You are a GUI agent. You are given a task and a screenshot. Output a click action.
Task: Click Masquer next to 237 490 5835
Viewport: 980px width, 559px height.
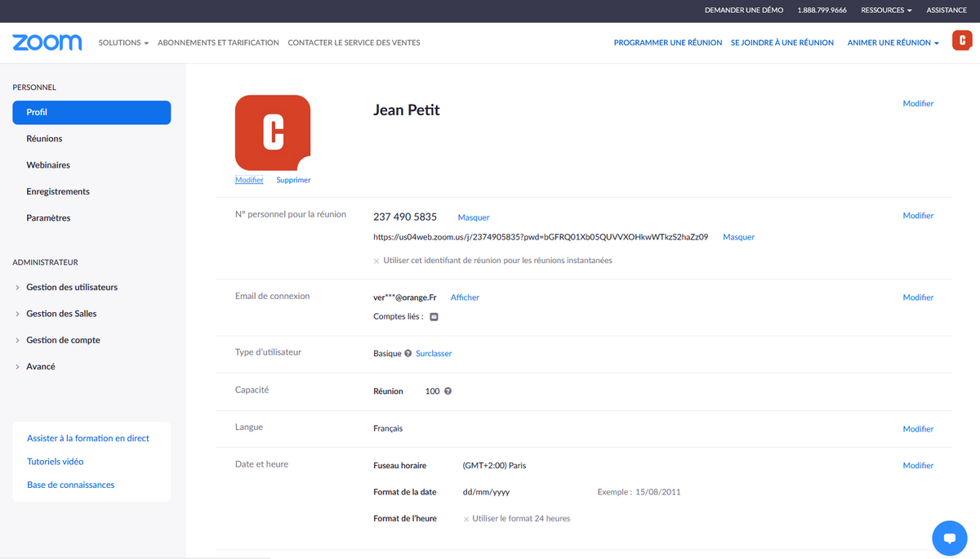pyautogui.click(x=474, y=217)
